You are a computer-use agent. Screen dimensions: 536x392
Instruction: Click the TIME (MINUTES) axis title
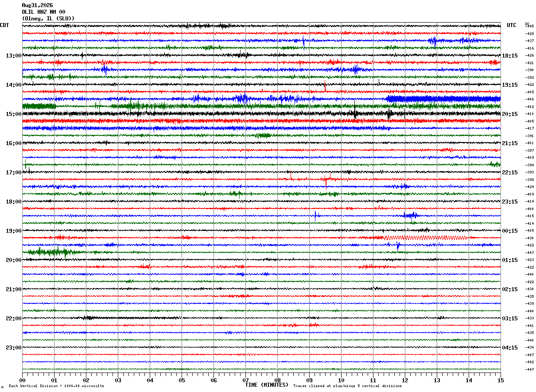click(267, 385)
